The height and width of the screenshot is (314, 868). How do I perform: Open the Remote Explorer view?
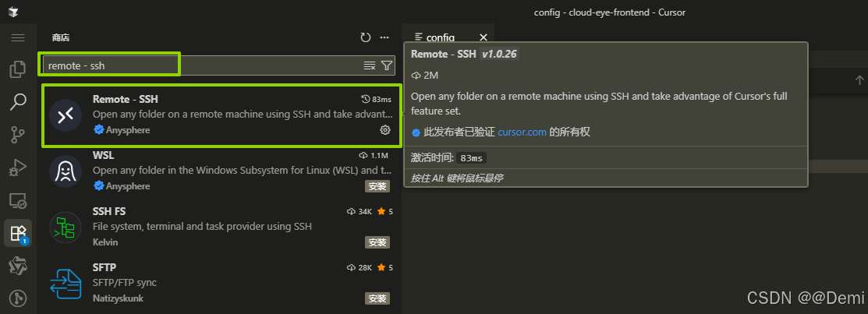point(17,199)
